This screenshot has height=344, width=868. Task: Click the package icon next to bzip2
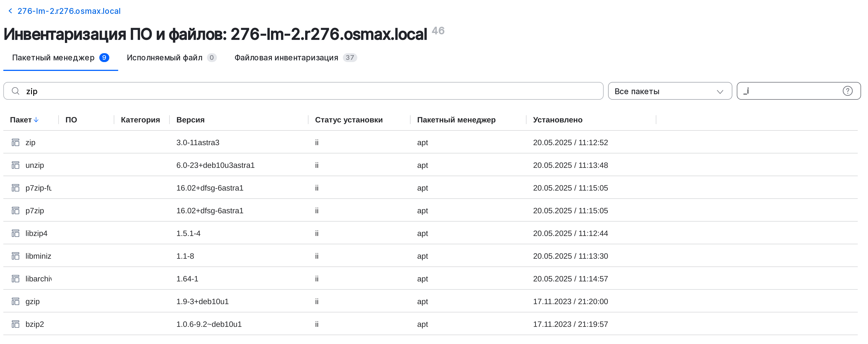[x=16, y=324]
